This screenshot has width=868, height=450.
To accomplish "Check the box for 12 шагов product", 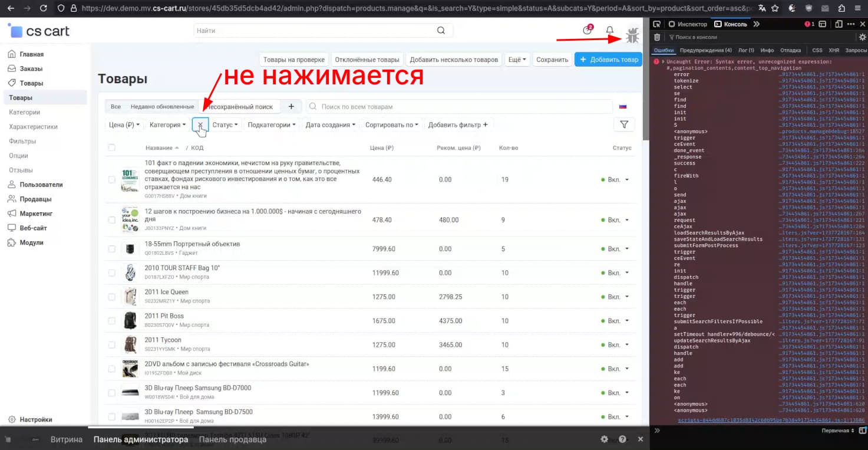I will [112, 220].
